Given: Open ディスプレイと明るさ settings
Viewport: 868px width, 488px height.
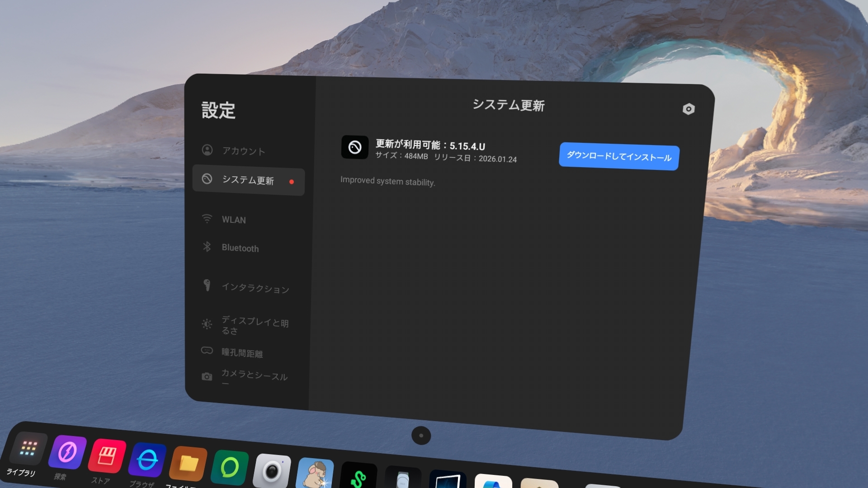Looking at the screenshot, I should coord(255,325).
